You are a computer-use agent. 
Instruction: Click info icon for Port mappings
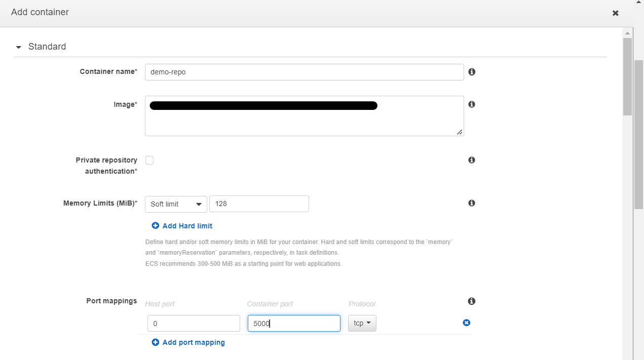(x=472, y=301)
